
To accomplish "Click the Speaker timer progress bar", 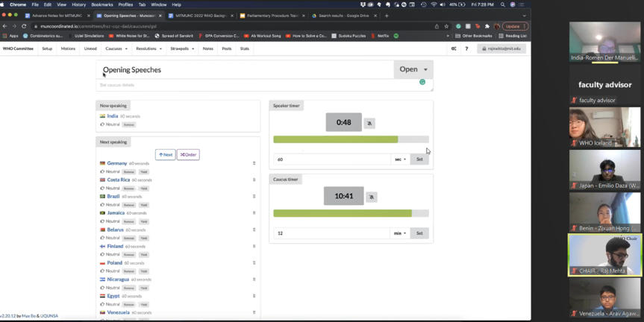I will point(351,139).
